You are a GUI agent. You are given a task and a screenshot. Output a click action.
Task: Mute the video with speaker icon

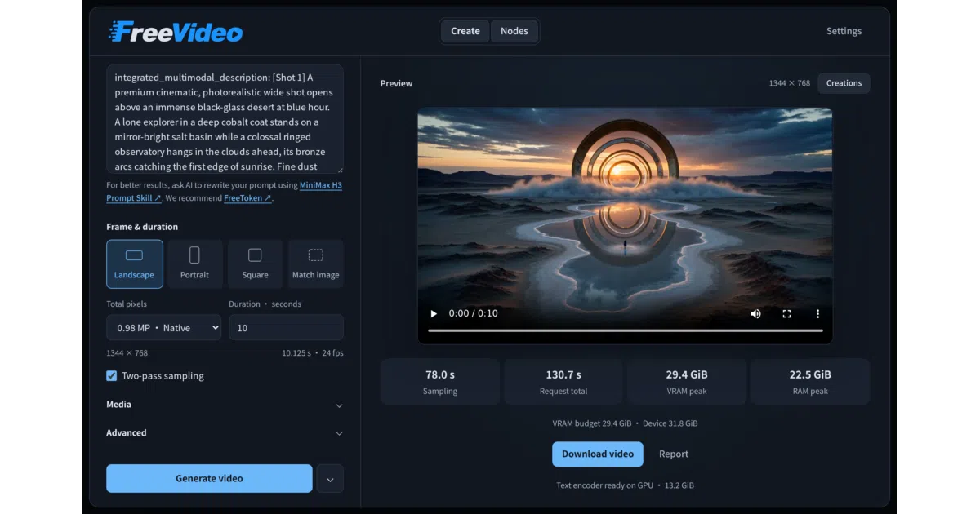pyautogui.click(x=755, y=313)
